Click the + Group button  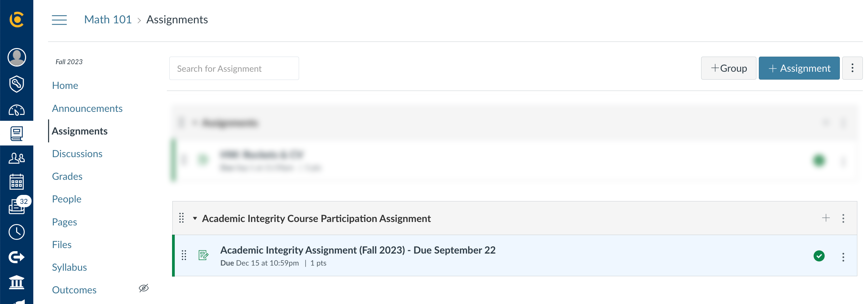coord(729,68)
